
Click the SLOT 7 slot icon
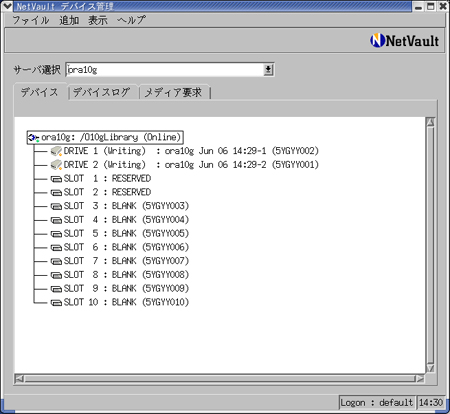(56, 261)
